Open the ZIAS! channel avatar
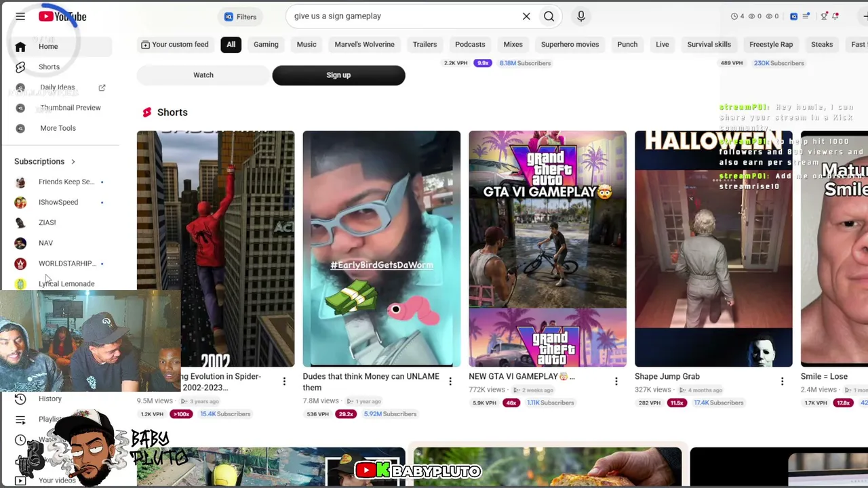868x488 pixels. [20, 222]
